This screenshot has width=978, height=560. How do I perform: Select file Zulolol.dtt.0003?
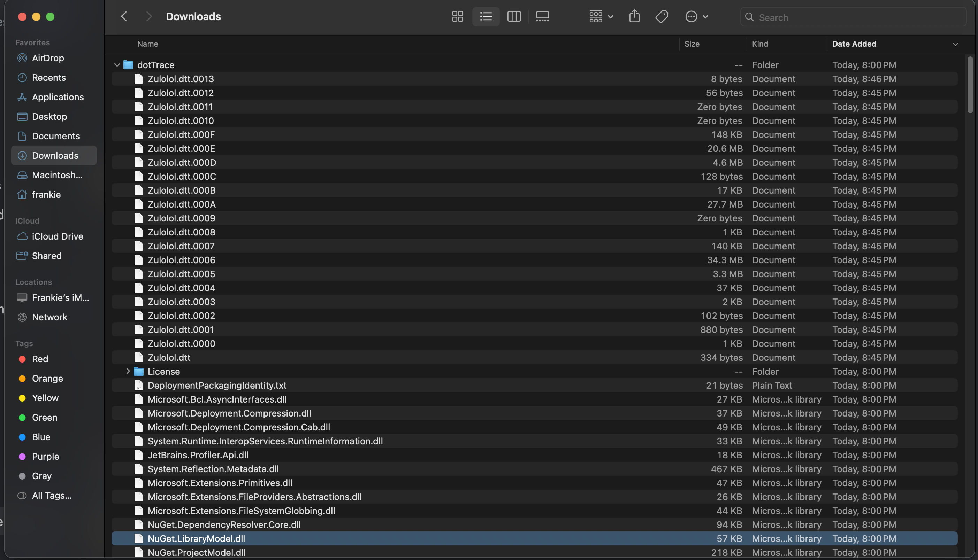pyautogui.click(x=534, y=302)
